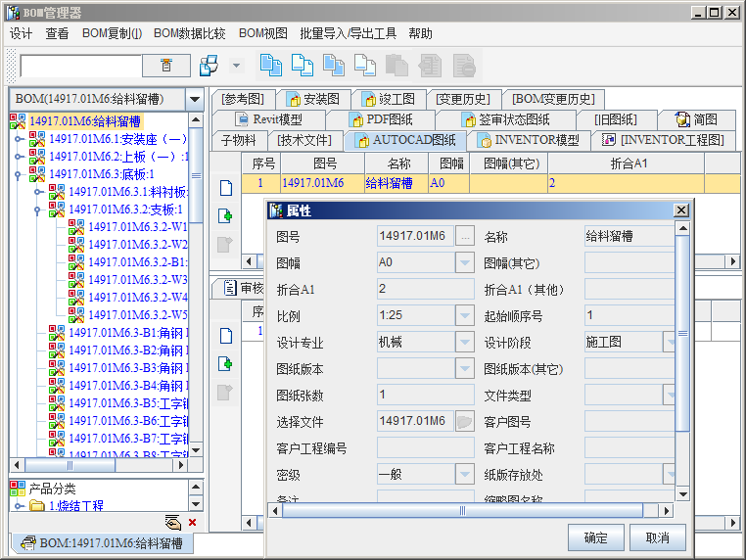
Task: Switch to the 安装图 tab
Action: tap(313, 99)
